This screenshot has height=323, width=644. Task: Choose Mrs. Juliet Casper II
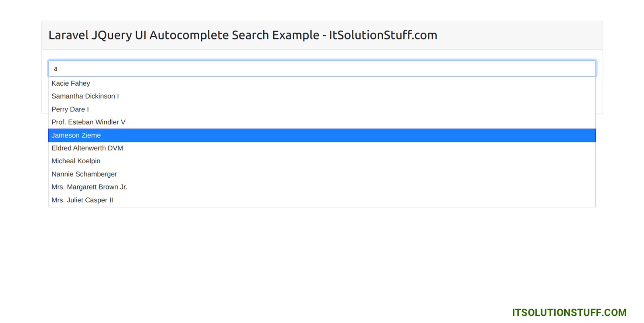pyautogui.click(x=82, y=200)
